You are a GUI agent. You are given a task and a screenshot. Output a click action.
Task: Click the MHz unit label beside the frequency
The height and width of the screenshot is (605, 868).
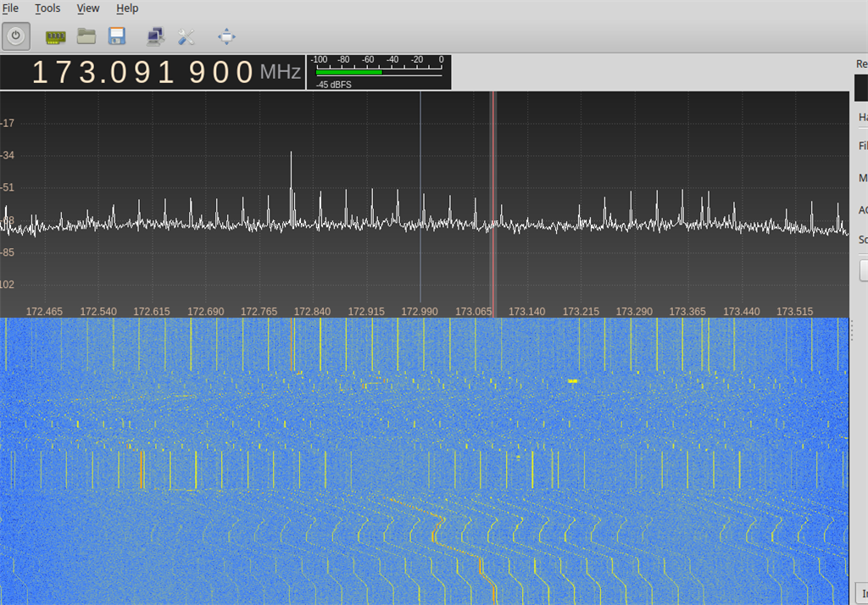280,74
